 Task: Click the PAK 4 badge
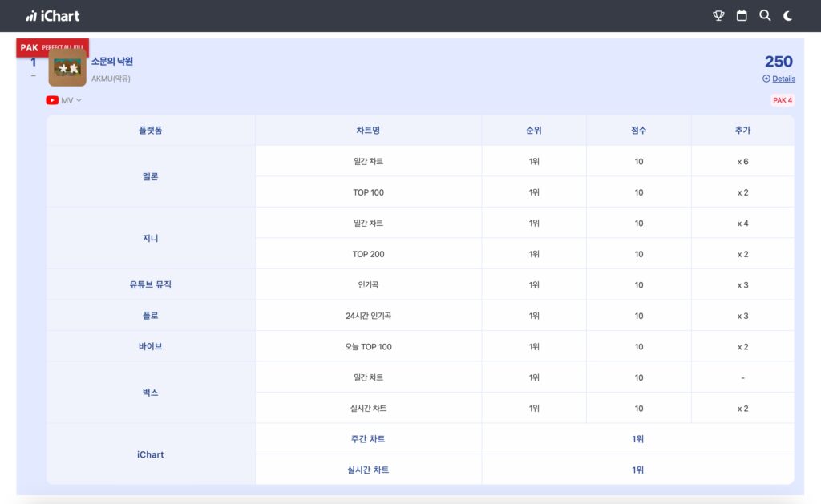(783, 100)
